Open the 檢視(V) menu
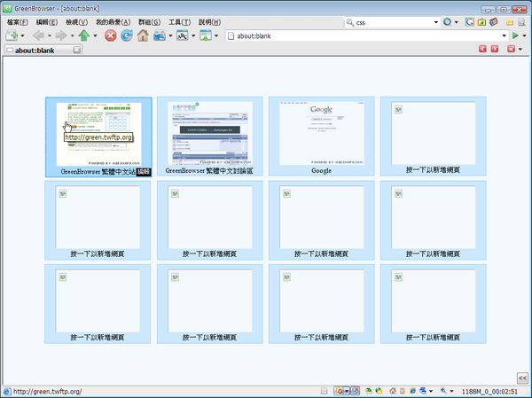This screenshot has width=532, height=398. coord(76,22)
